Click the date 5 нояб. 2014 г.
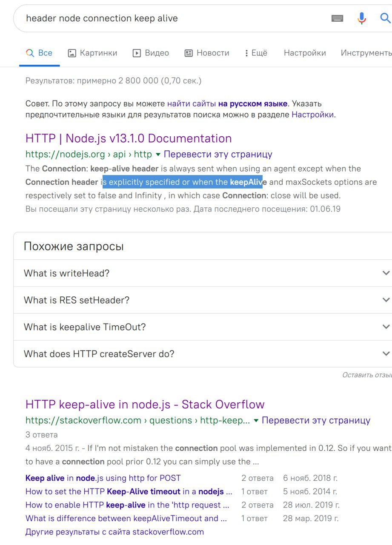This screenshot has height=545, width=392. (310, 492)
